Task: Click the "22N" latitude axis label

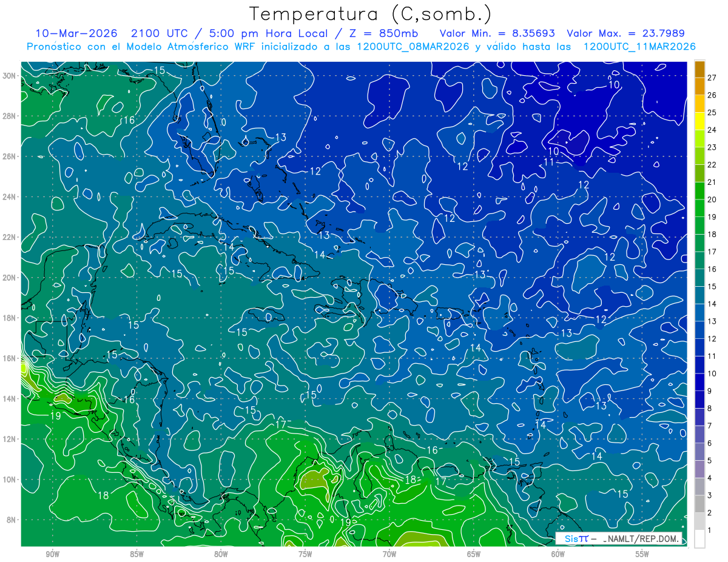Action: pyautogui.click(x=10, y=237)
